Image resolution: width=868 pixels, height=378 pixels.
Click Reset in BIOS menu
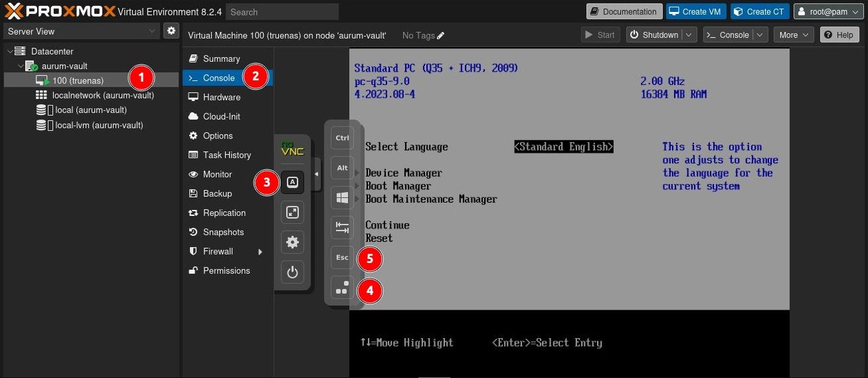coord(379,238)
